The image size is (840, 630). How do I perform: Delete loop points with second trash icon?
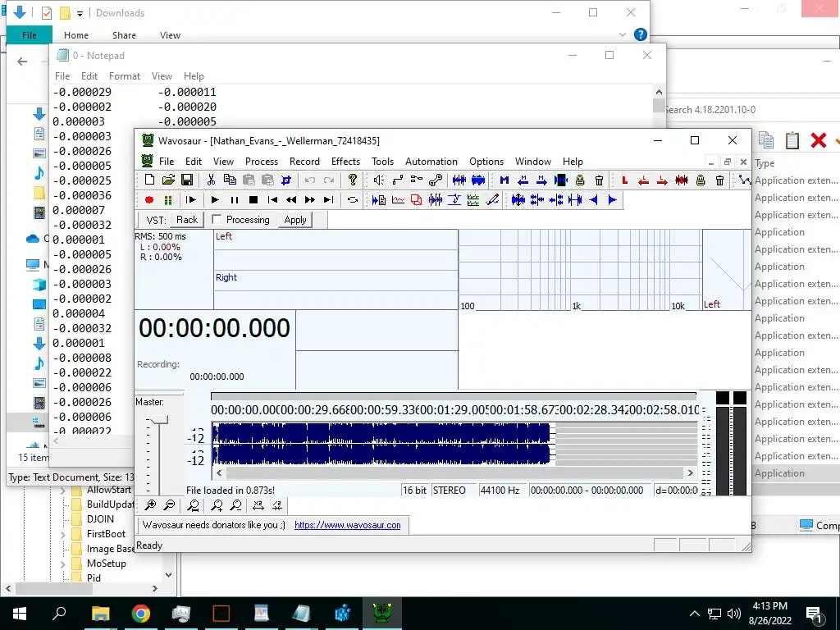point(719,180)
